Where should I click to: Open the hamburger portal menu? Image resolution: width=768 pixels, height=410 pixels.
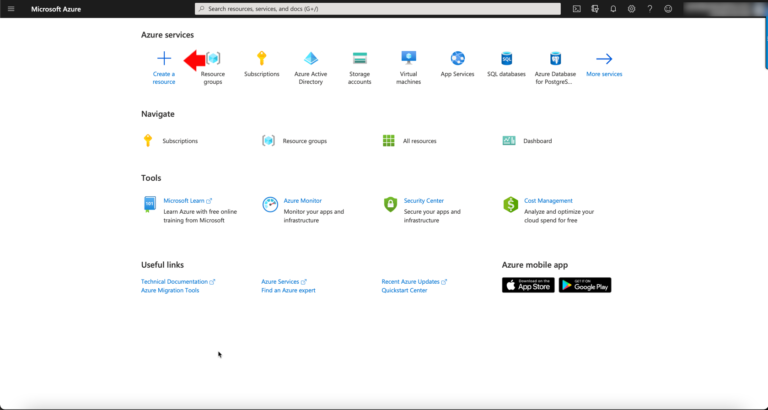click(x=11, y=9)
